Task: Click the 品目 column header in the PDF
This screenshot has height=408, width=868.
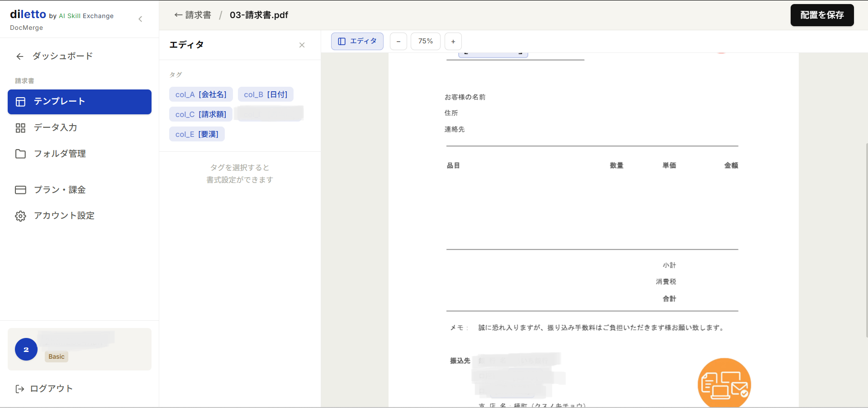Action: click(453, 166)
